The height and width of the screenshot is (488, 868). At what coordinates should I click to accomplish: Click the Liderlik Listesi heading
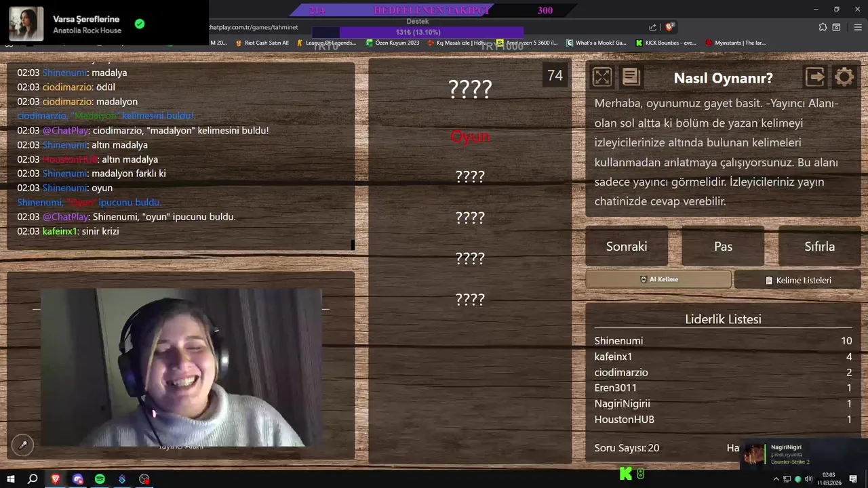pyautogui.click(x=723, y=319)
